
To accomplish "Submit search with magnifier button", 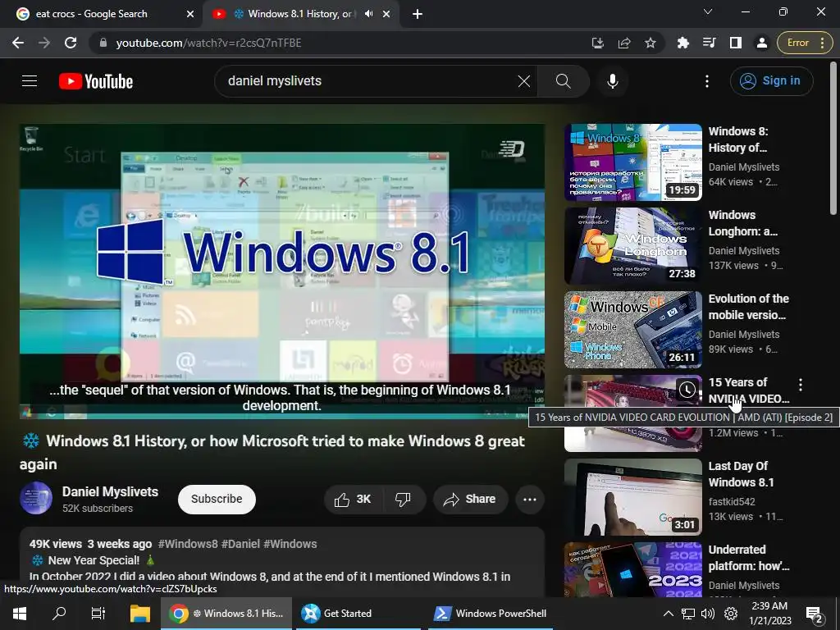I will click(x=563, y=81).
